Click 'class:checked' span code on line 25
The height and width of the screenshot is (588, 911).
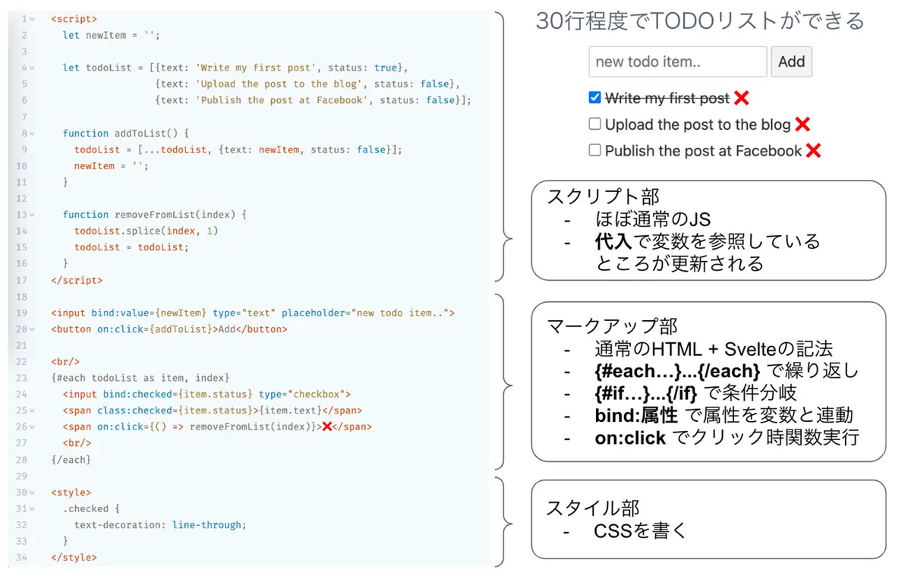pyautogui.click(x=213, y=410)
